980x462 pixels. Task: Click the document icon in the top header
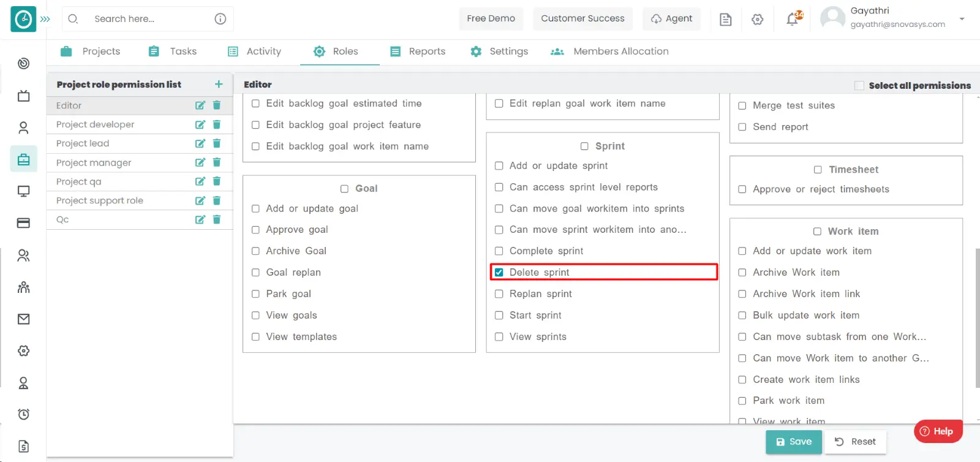click(725, 19)
